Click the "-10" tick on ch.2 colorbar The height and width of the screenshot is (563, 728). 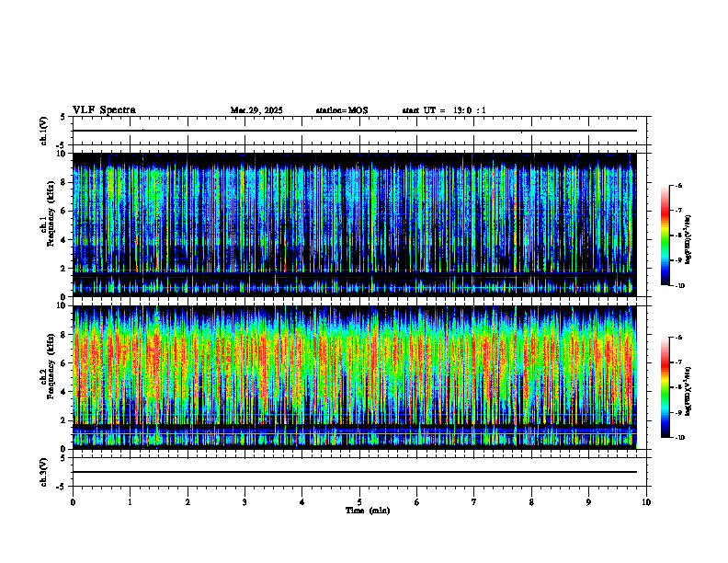[679, 438]
